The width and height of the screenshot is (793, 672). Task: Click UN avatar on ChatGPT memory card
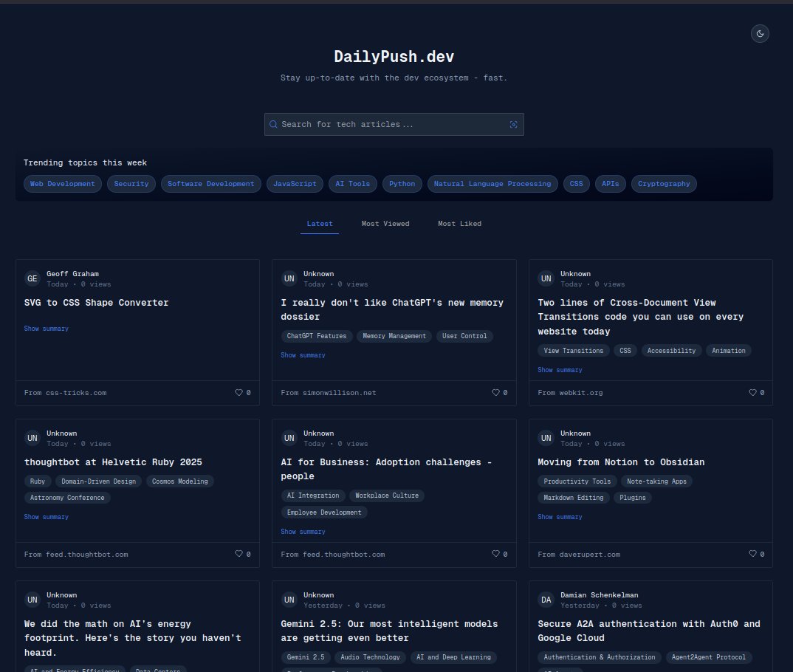click(x=289, y=278)
